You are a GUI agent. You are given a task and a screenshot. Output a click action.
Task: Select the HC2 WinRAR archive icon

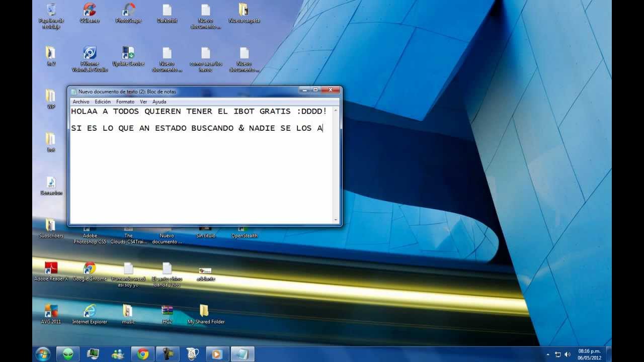tap(167, 314)
